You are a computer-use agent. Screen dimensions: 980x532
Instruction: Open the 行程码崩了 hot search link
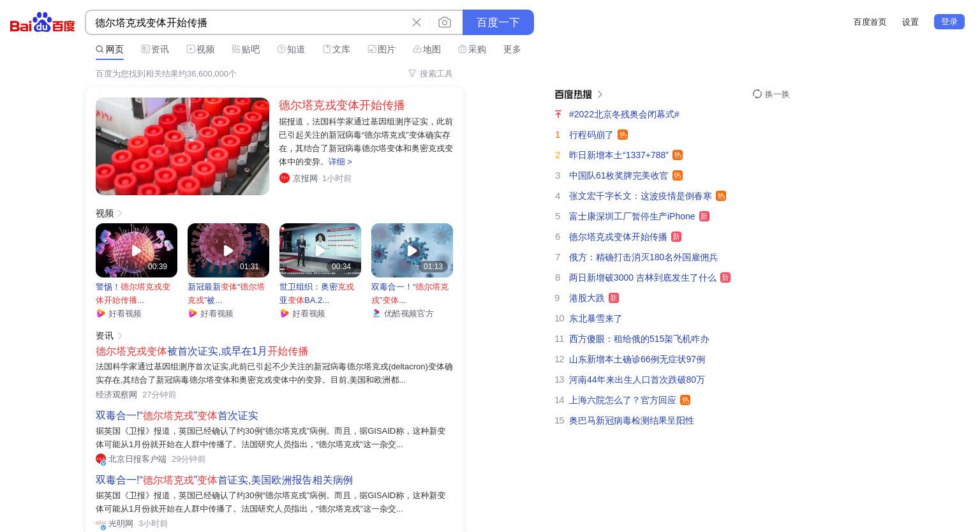[591, 135]
